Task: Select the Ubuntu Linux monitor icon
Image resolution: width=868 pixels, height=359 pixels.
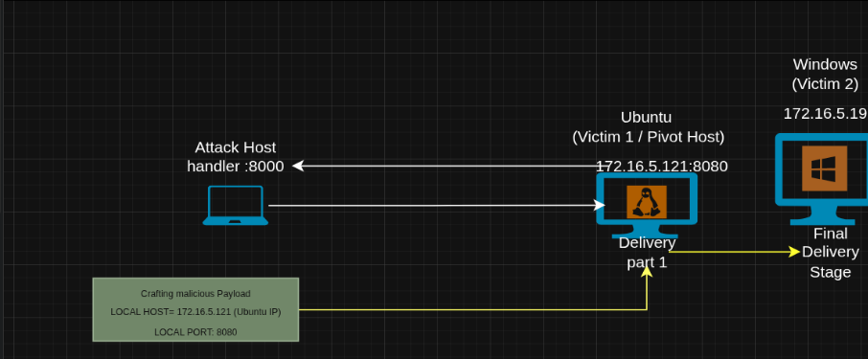Action: 647,205
